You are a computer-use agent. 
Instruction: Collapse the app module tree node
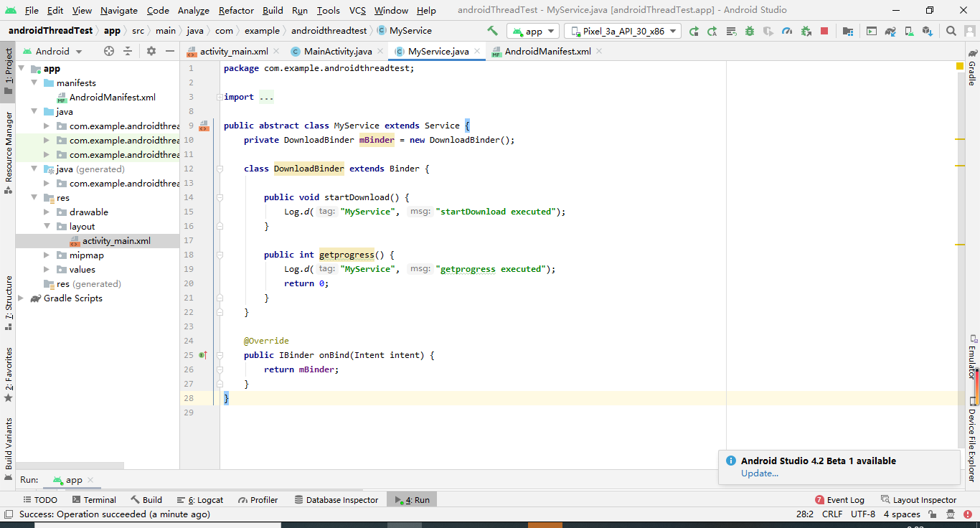click(x=22, y=69)
